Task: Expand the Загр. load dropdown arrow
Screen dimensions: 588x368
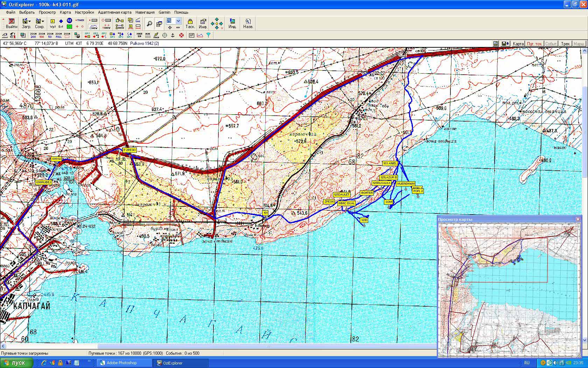Action: (30, 21)
